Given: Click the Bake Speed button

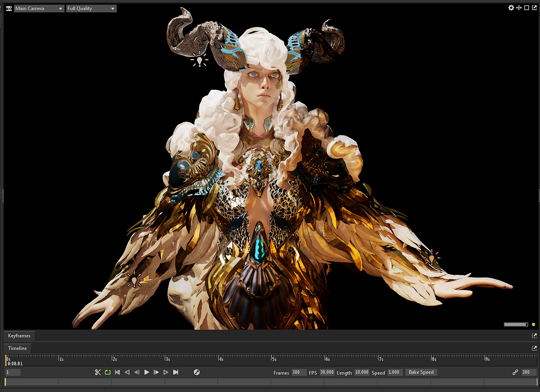Looking at the screenshot, I should [x=421, y=372].
